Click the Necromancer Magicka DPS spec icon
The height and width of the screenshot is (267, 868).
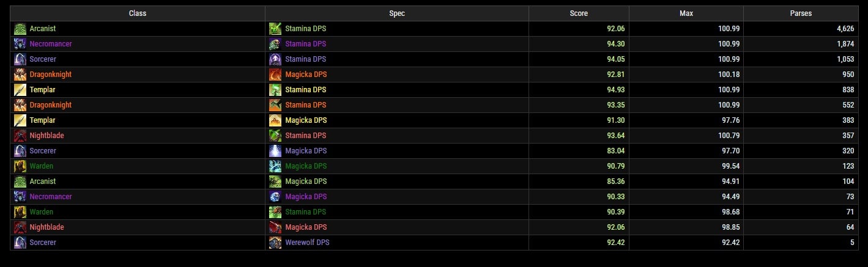(x=275, y=197)
